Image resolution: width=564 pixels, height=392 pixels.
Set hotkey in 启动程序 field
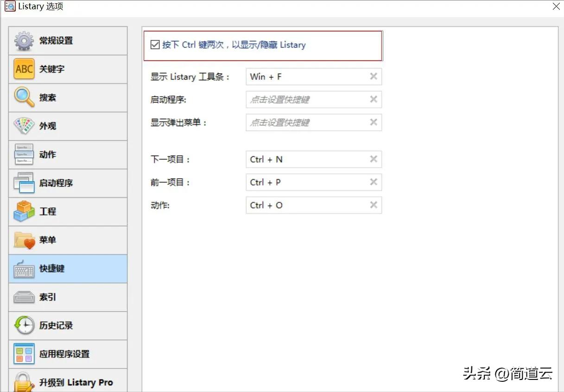314,99
